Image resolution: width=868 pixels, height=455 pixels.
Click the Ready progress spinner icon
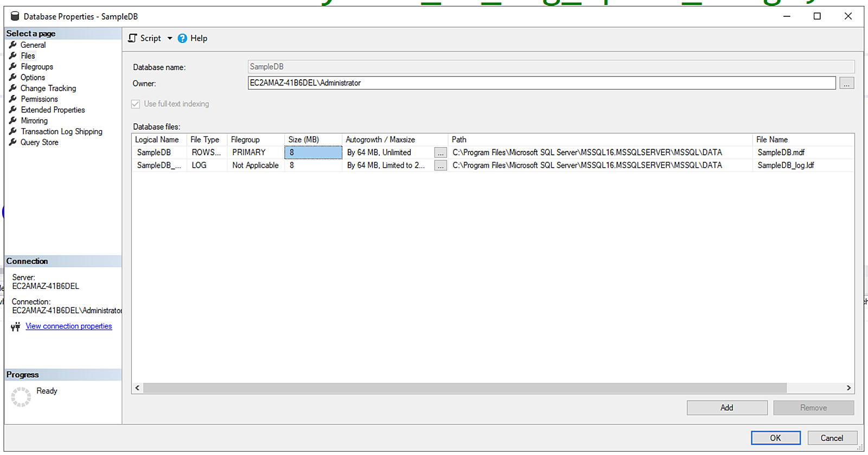21,397
